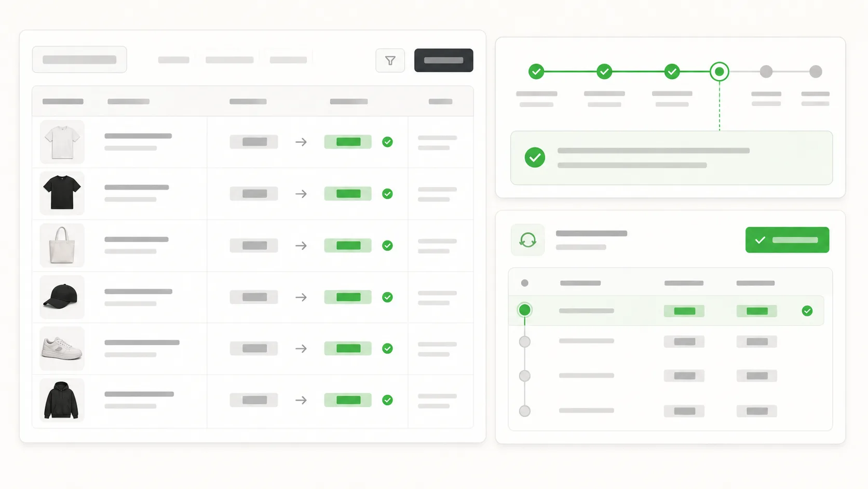Viewport: 868px width, 489px height.
Task: Click the gray badge in the white t-shirt row
Action: tap(254, 142)
